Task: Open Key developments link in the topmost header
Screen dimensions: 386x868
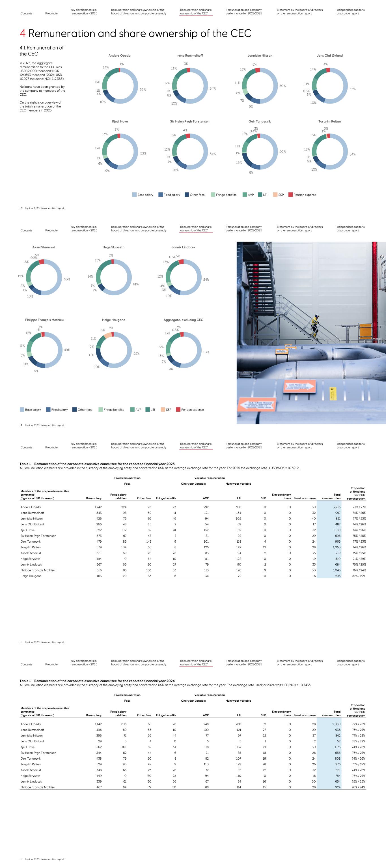Action: point(83,12)
